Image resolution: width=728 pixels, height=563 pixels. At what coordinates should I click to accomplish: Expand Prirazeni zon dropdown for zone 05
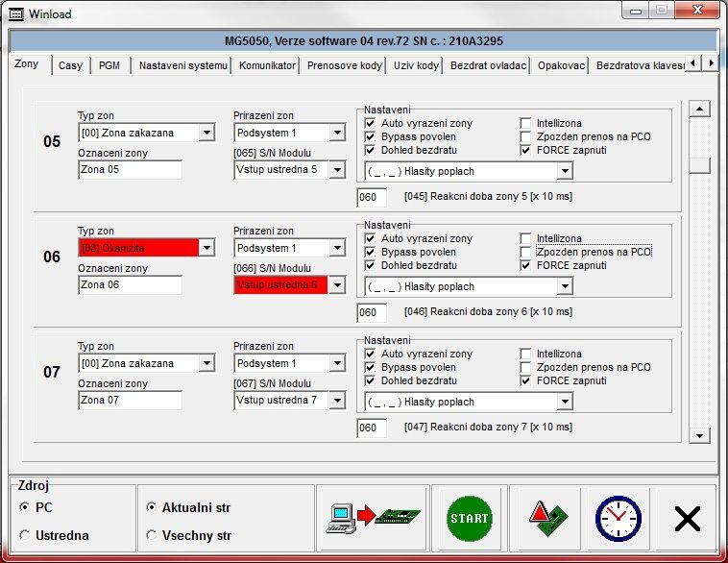336,133
